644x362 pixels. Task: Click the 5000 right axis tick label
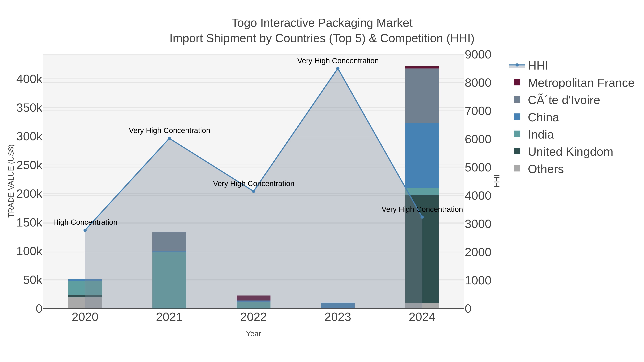pyautogui.click(x=478, y=168)
